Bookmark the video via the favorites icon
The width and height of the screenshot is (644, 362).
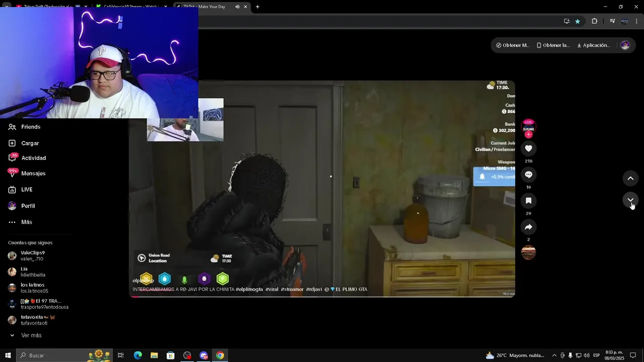(528, 201)
